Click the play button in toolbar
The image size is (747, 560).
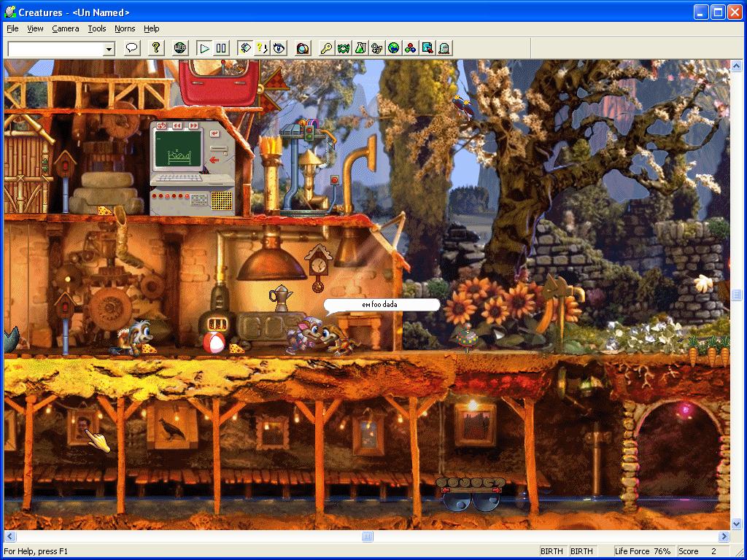click(x=204, y=48)
